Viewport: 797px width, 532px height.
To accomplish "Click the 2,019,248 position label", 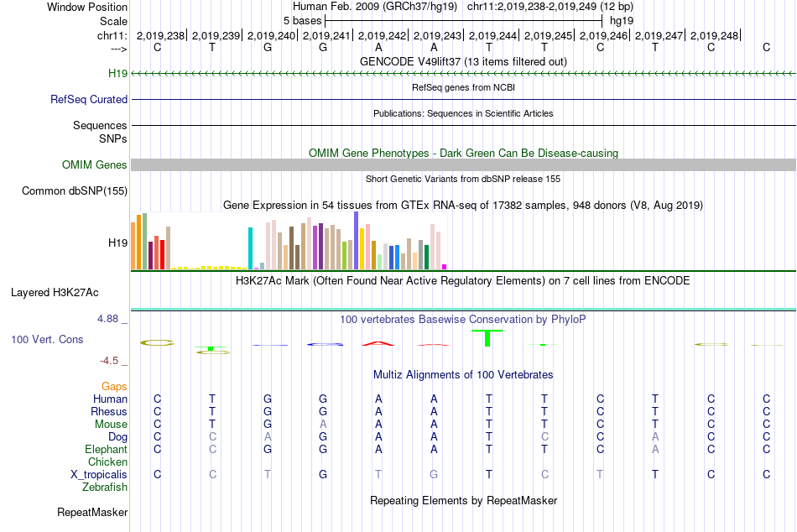I will tap(714, 35).
